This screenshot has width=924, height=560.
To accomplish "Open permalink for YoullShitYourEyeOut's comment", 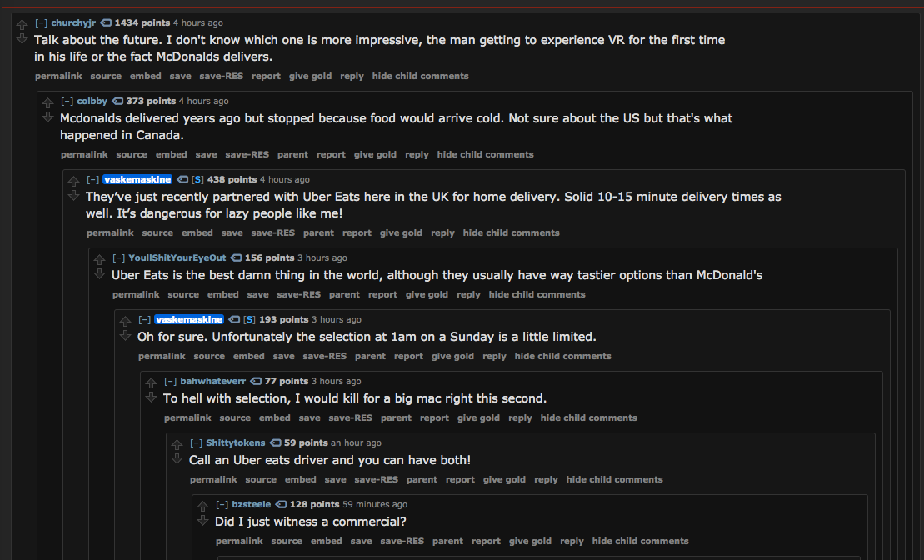I will tap(136, 294).
